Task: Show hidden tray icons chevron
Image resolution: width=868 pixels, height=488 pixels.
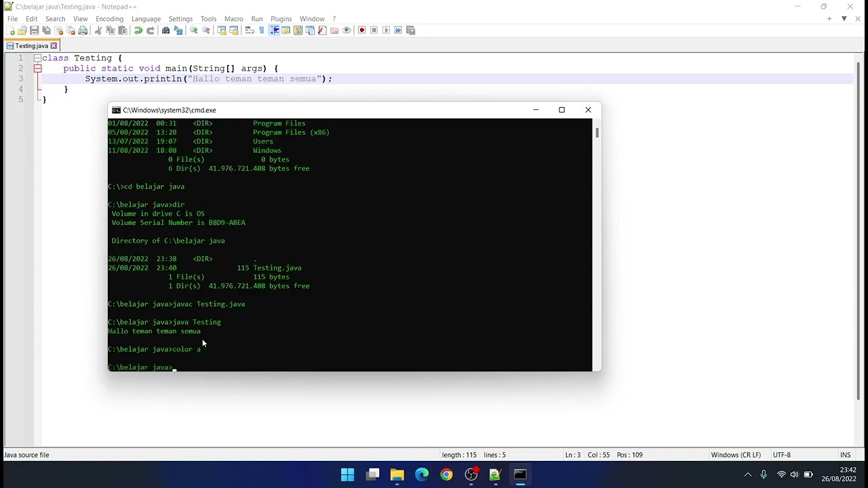Action: pyautogui.click(x=747, y=474)
